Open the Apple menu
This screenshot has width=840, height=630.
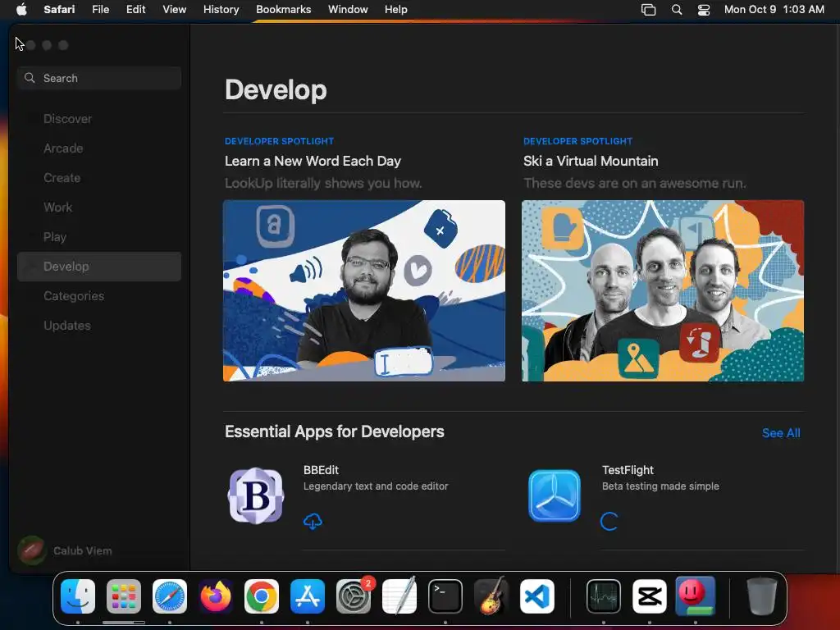pos(21,9)
